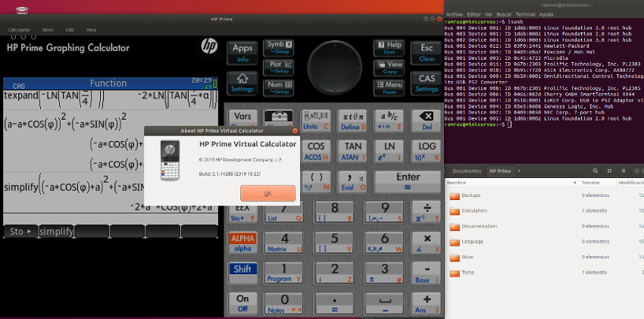This screenshot has width=644, height=319.
Task: Click the number 8 key
Action: 334,212
